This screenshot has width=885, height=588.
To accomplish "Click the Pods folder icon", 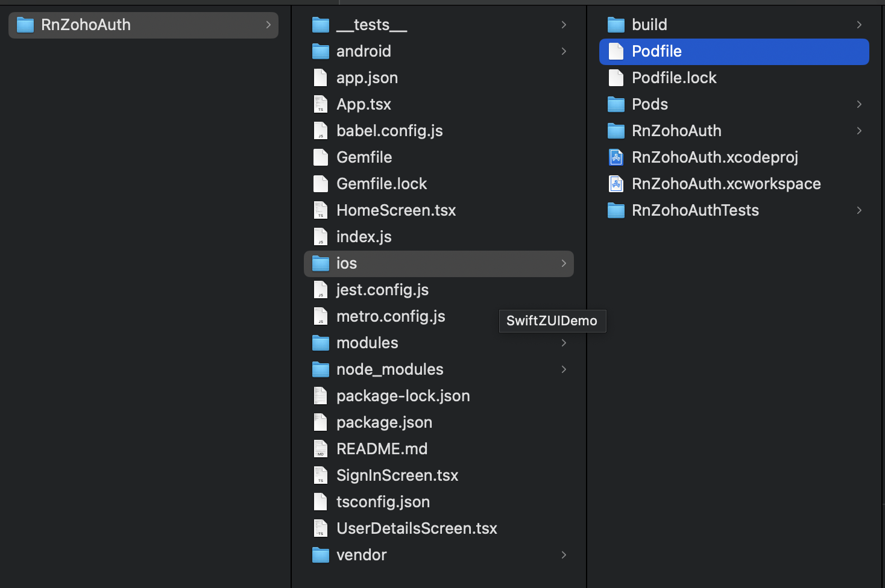I will click(616, 104).
